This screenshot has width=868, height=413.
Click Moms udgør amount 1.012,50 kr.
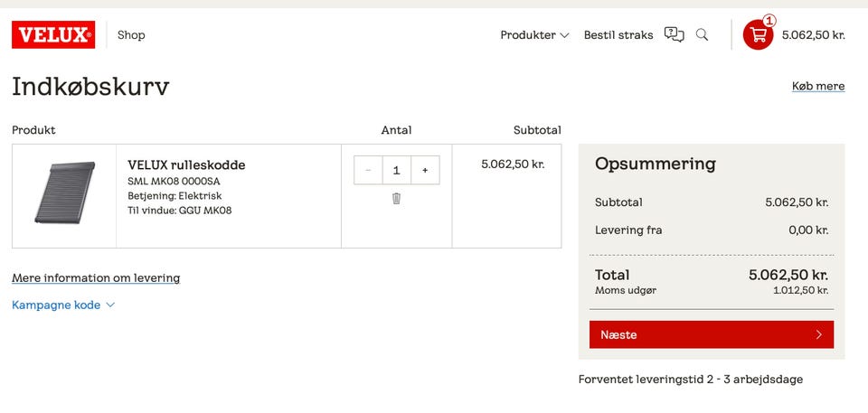coord(800,291)
